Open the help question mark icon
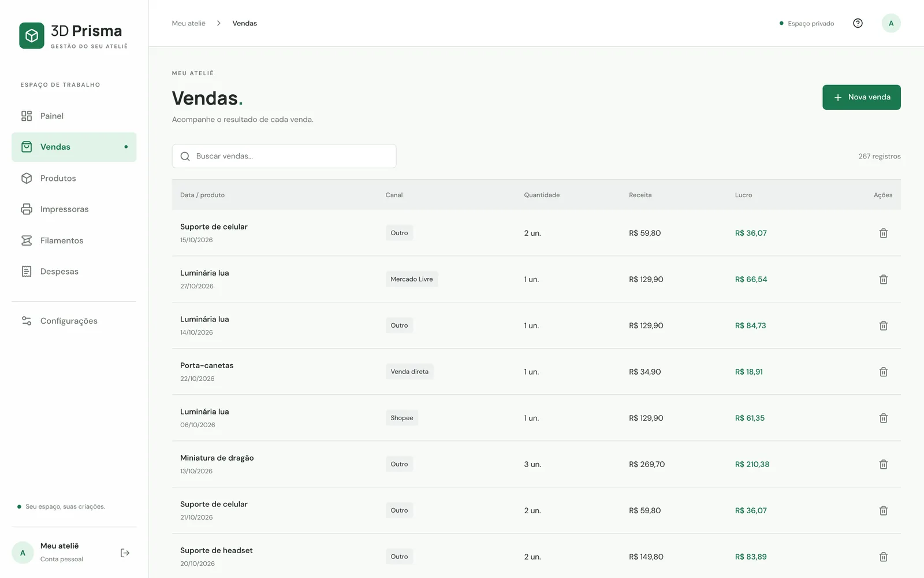 [858, 23]
